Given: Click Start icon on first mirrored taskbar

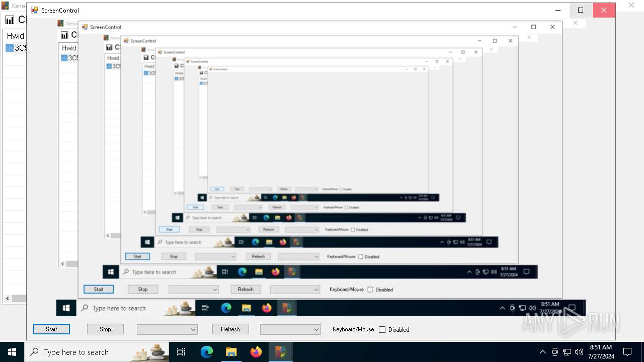Looking at the screenshot, I should point(66,308).
